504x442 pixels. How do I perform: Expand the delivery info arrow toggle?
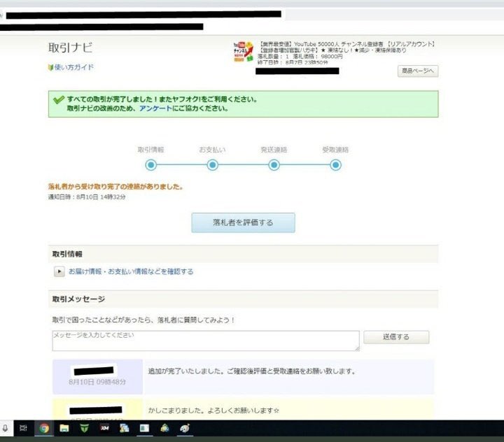coord(59,271)
